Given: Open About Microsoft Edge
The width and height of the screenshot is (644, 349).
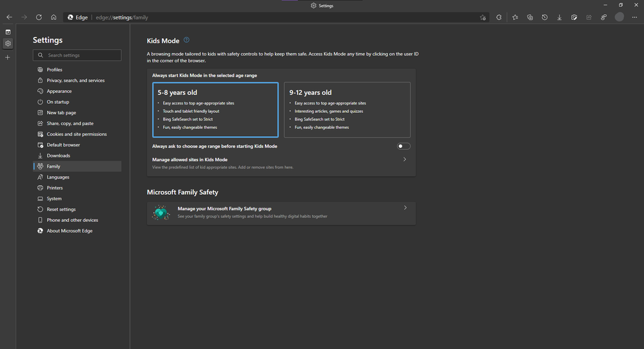Looking at the screenshot, I should [77, 230].
